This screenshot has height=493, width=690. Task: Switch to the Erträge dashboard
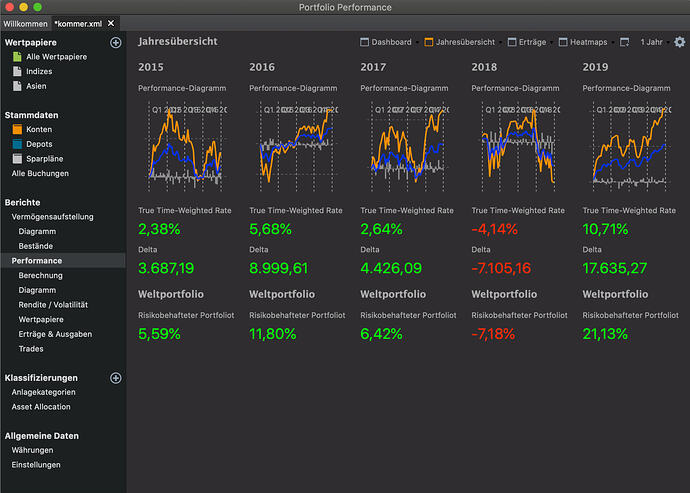click(x=526, y=43)
